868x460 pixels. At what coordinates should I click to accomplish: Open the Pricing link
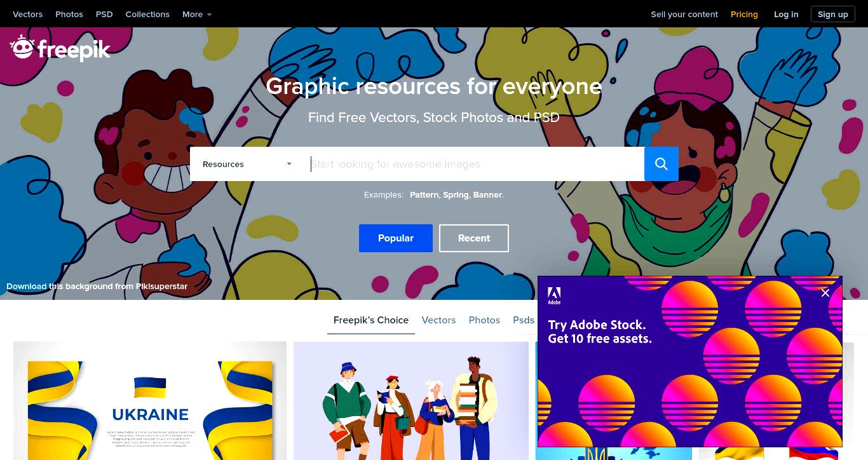click(744, 14)
